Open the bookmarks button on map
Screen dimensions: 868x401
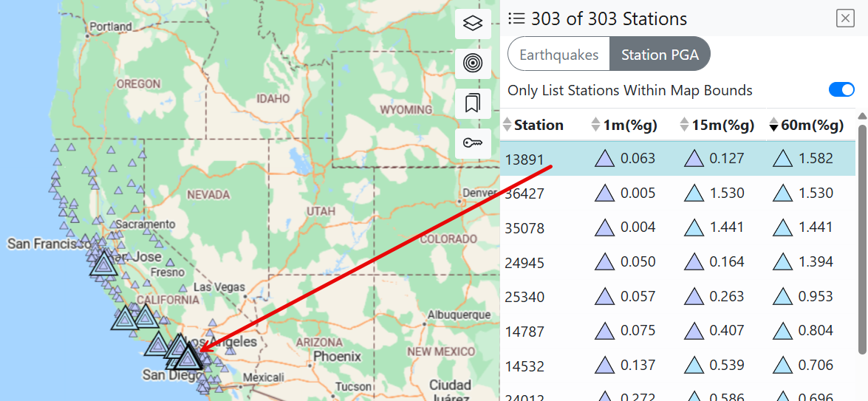473,103
